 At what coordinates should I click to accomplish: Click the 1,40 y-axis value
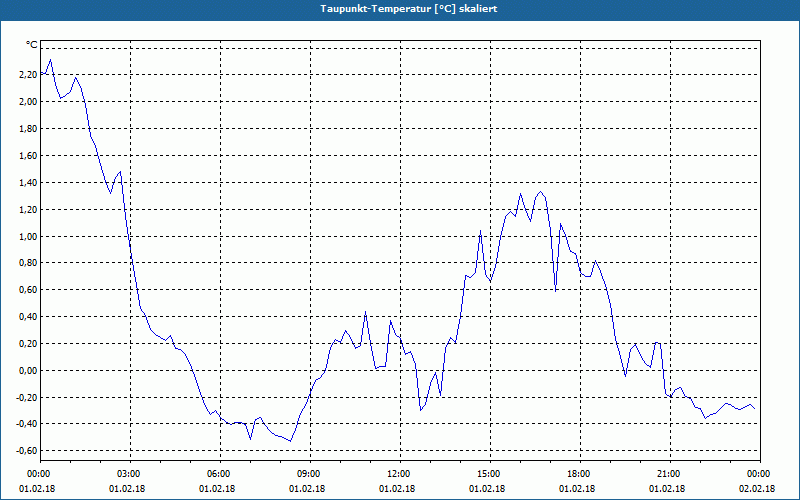coord(29,183)
